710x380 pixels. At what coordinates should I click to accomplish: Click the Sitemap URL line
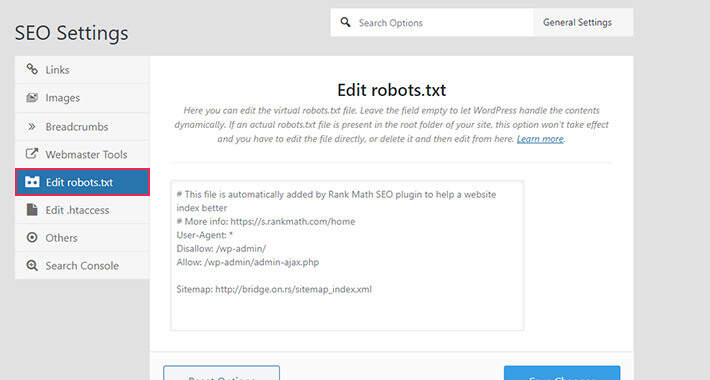(274, 289)
